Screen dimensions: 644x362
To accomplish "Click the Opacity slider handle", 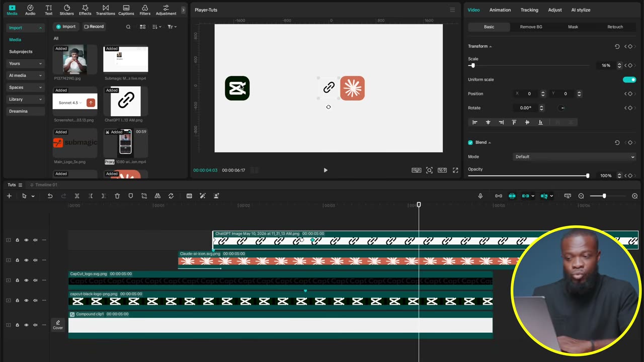I will coord(588,175).
